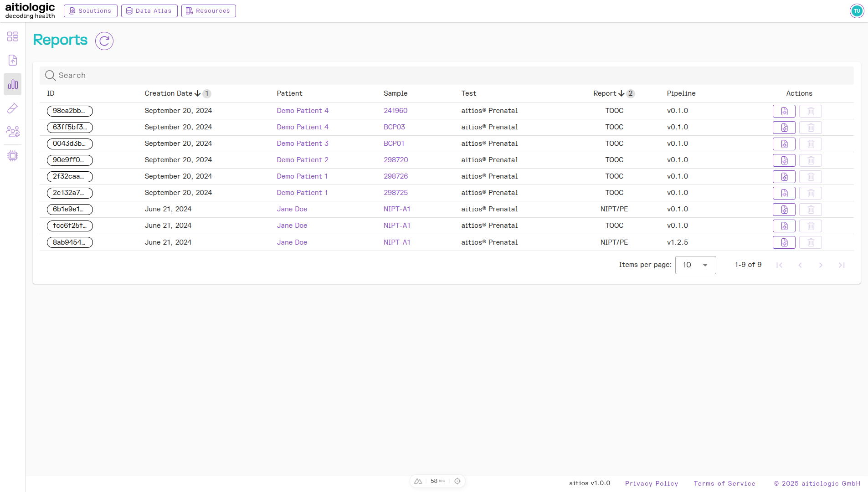Viewport: 868px width, 492px height.
Task: Select the file upload icon in the sidebar
Action: (13, 60)
